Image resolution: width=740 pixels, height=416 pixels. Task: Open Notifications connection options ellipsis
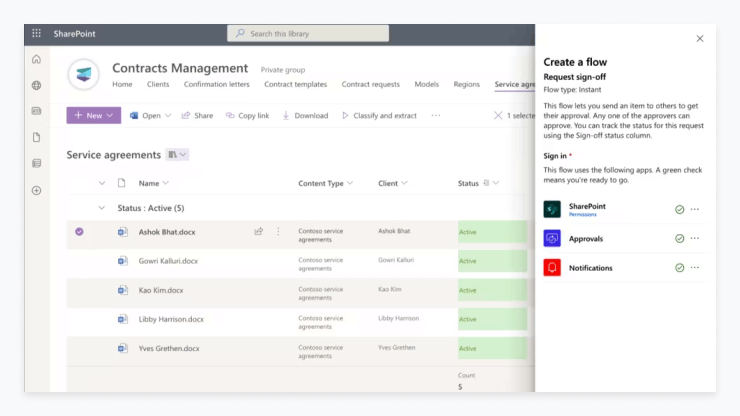click(x=695, y=268)
